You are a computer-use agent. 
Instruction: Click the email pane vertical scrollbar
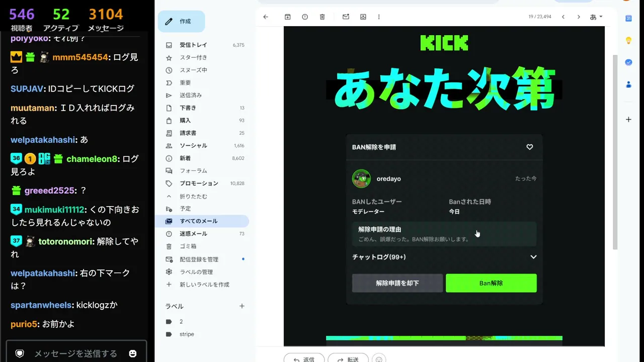(615, 152)
